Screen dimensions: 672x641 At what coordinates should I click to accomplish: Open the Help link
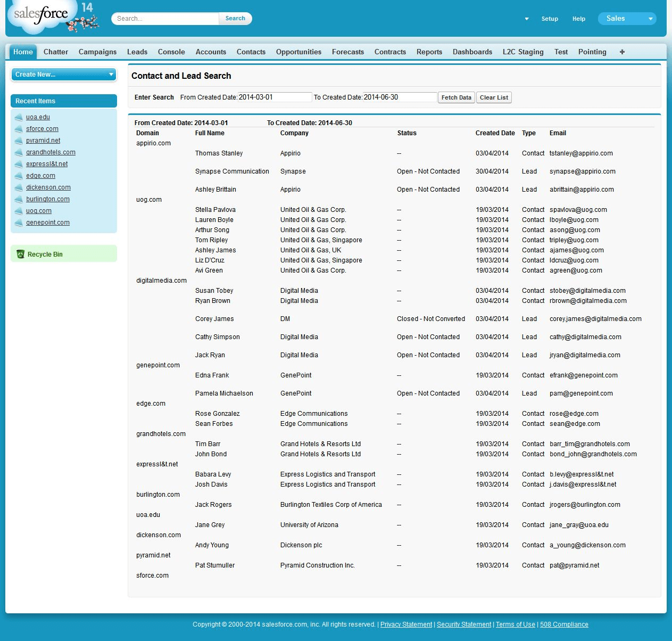(579, 19)
